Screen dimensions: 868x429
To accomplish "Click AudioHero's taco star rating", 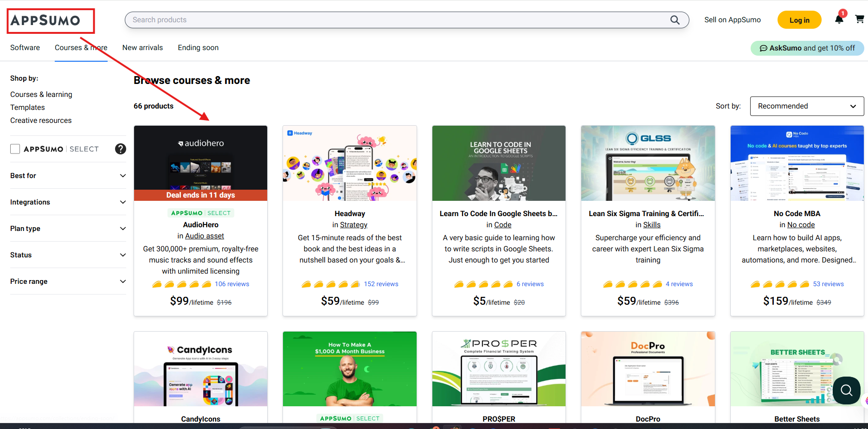I will tap(182, 284).
